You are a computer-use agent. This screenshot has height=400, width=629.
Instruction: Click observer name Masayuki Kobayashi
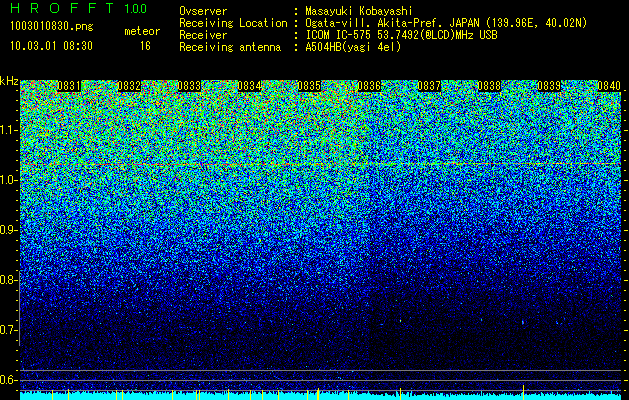pyautogui.click(x=359, y=11)
